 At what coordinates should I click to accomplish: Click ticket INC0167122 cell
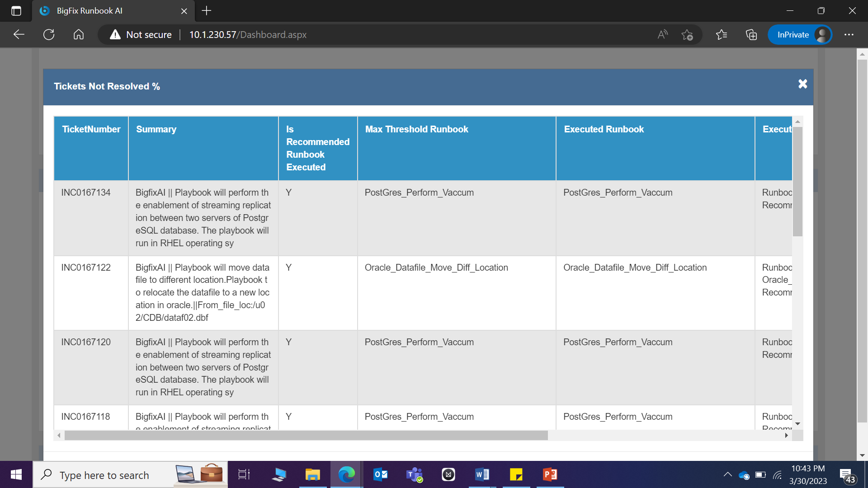click(x=86, y=267)
